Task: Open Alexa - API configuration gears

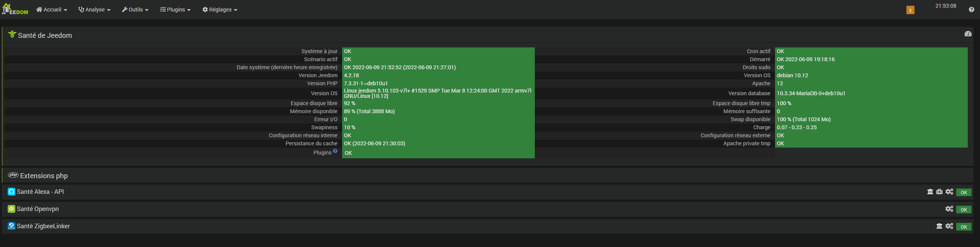Action: [949, 192]
